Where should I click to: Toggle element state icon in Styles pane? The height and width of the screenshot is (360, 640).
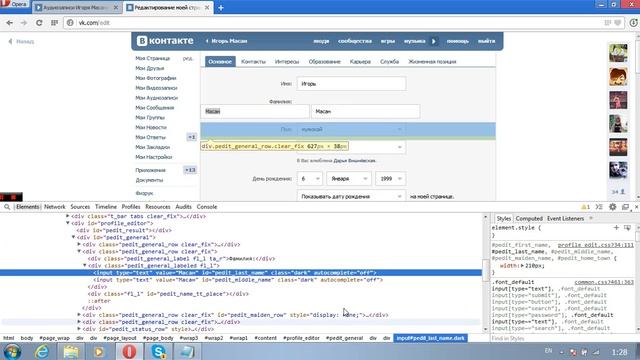pos(627,227)
